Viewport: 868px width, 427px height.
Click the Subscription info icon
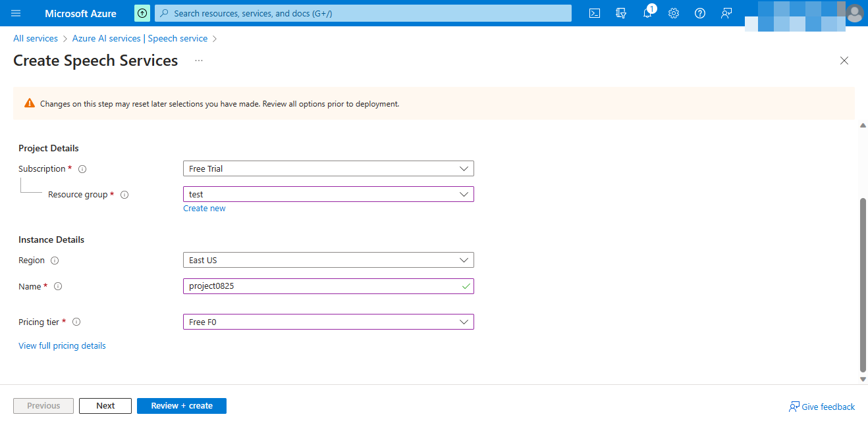click(82, 168)
